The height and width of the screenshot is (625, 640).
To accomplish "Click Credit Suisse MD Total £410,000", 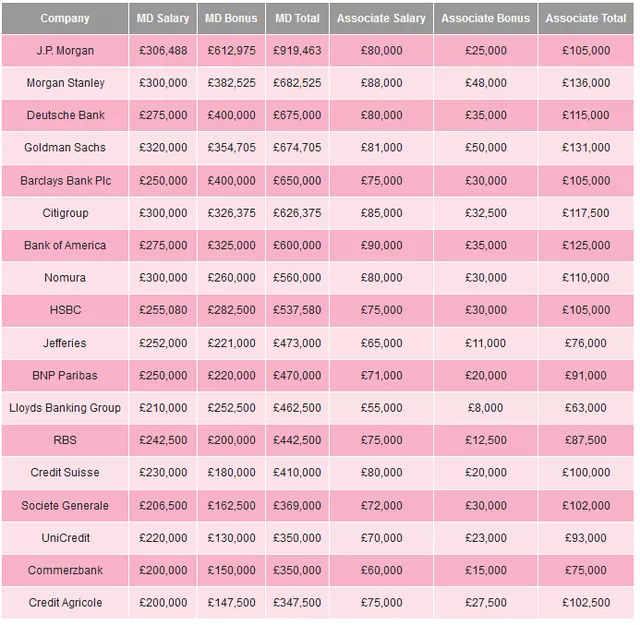I will coord(298,473).
